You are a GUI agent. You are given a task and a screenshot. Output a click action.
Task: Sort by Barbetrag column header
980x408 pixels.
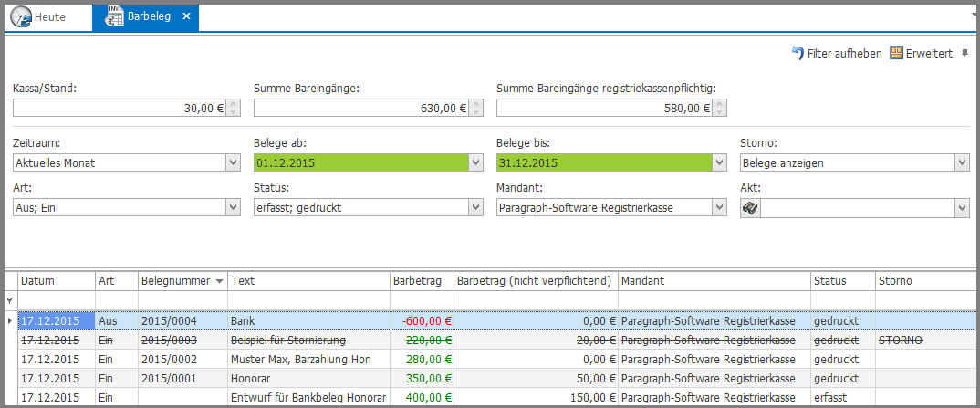422,281
